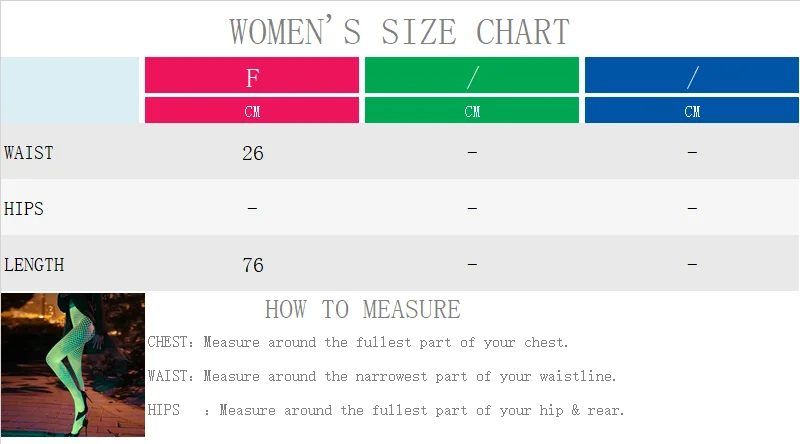This screenshot has height=444, width=800.
Task: Click the waist dash in green column
Action: [472, 153]
